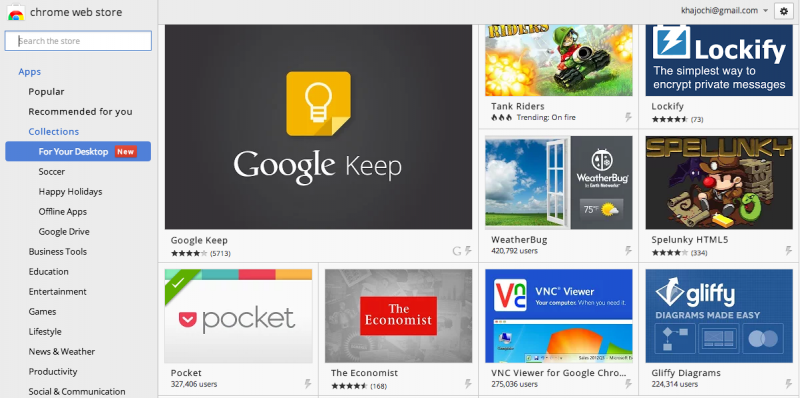Click the Google 'G' badge on Google Keep
Screen dimensions: 800x398
click(x=457, y=251)
